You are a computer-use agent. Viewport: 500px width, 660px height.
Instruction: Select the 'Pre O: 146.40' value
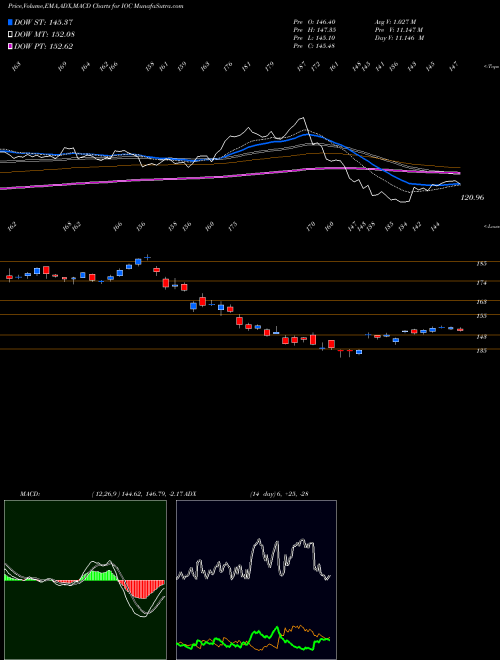tap(314, 22)
